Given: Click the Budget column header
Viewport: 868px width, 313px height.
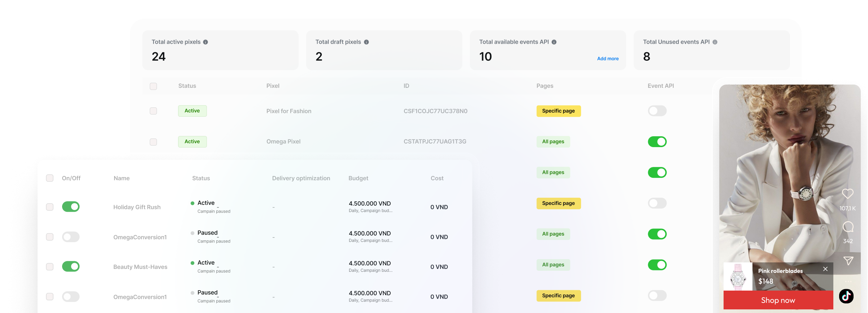Looking at the screenshot, I should tap(358, 178).
